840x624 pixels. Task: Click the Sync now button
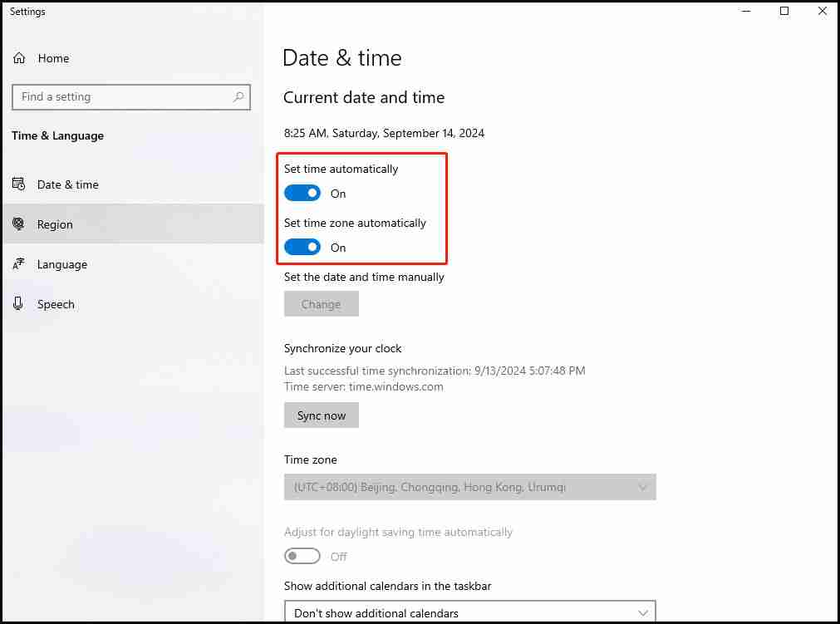click(x=322, y=415)
